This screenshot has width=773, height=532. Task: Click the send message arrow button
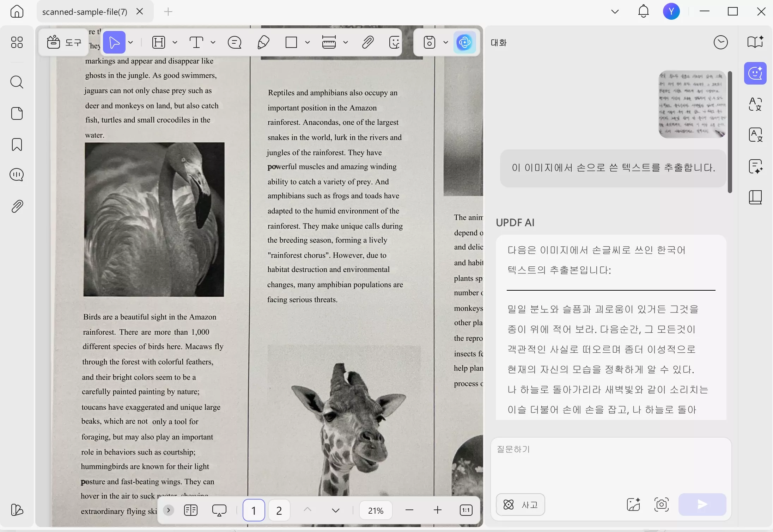coord(702,505)
